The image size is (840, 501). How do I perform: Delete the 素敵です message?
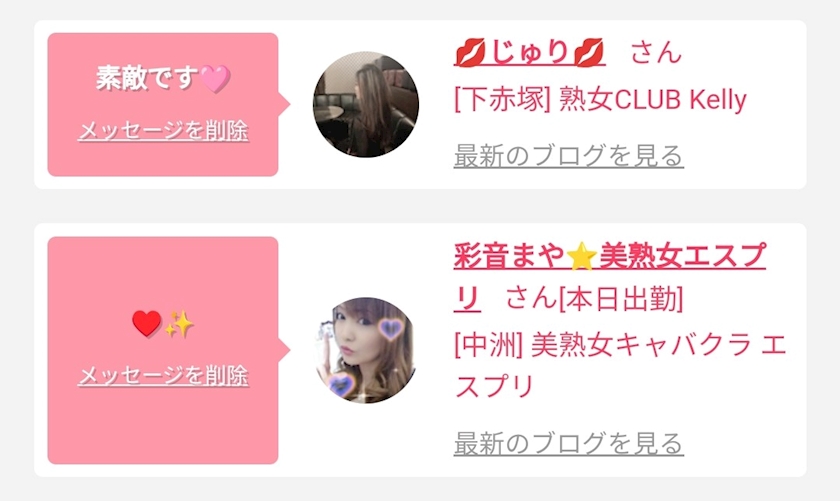(x=163, y=131)
